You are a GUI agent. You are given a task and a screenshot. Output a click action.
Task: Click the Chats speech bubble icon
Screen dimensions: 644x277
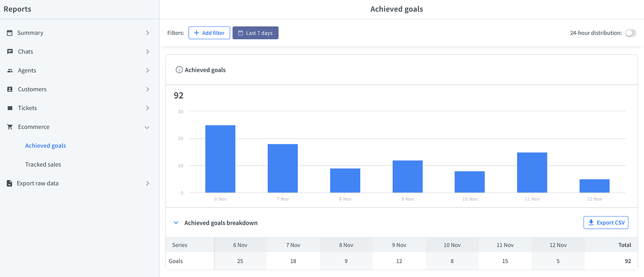[x=10, y=51]
